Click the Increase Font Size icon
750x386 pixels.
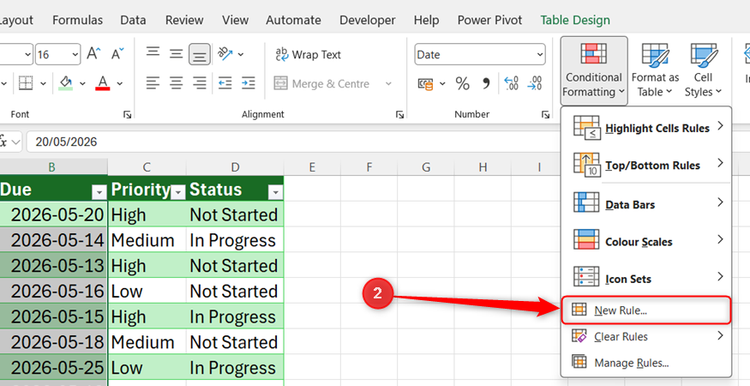click(93, 54)
